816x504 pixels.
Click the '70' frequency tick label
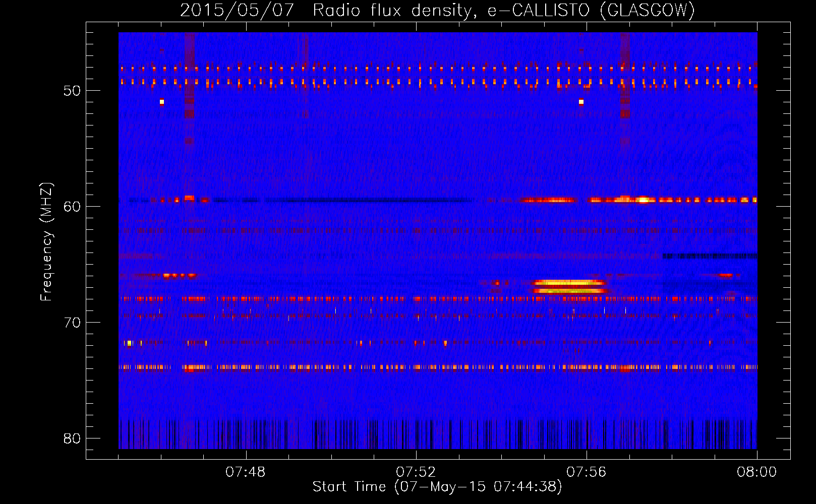pyautogui.click(x=72, y=323)
